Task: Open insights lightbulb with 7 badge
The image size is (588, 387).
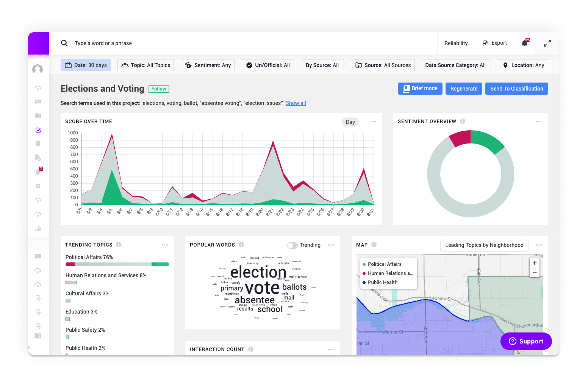Action: coord(38,172)
